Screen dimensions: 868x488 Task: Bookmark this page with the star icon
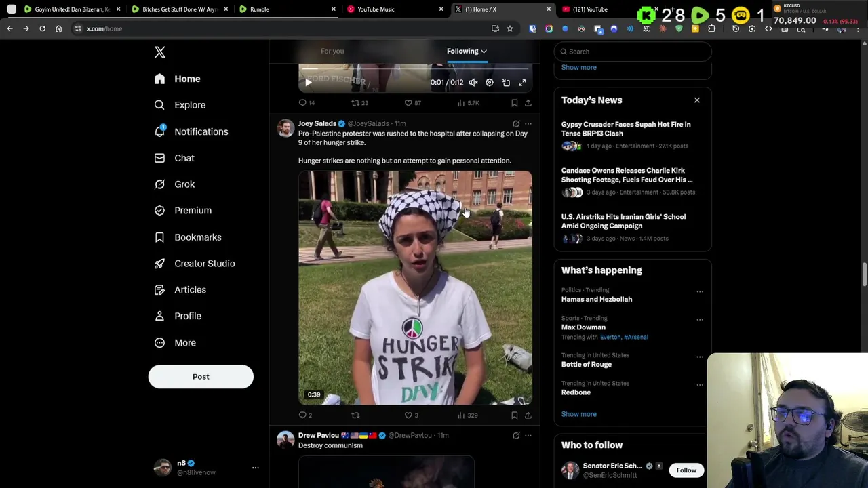click(x=510, y=28)
